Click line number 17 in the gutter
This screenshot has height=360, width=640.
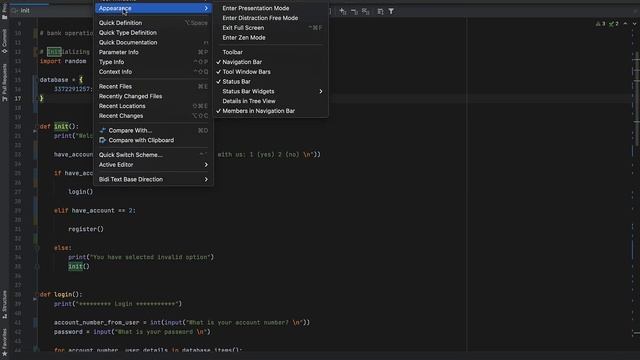coord(18,98)
